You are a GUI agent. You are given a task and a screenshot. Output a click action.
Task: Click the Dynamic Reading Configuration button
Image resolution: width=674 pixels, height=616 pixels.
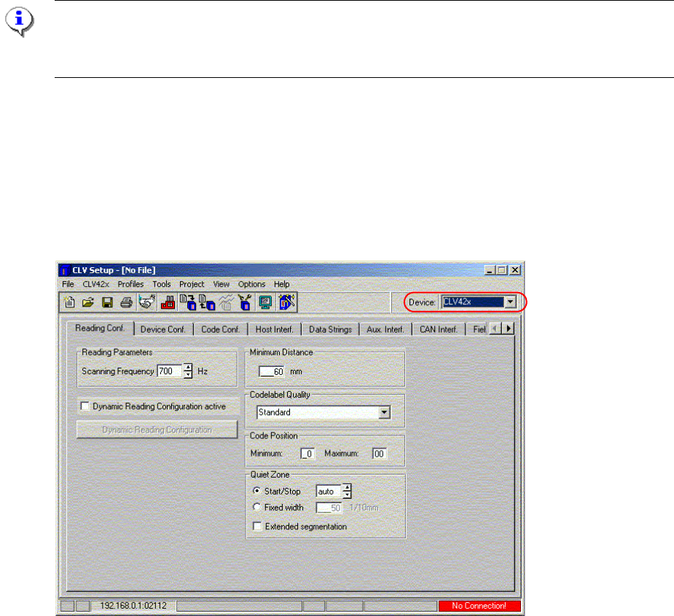[x=157, y=430]
